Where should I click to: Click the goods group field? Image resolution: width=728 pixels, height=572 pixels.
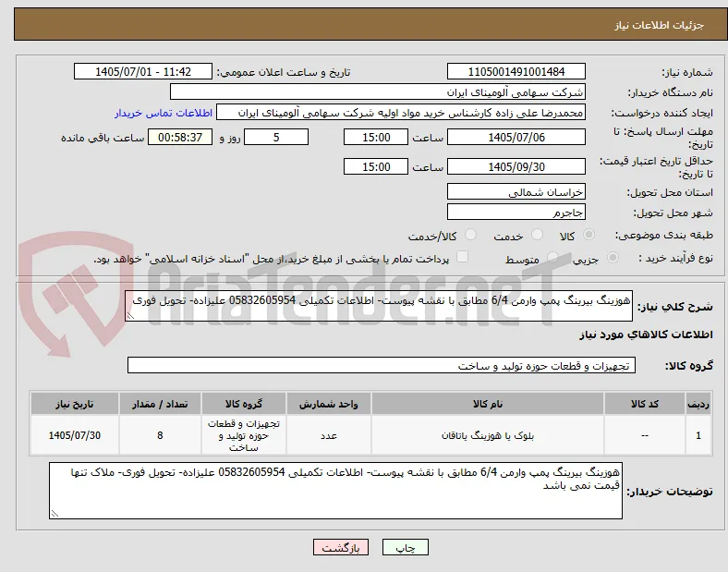[x=382, y=365]
